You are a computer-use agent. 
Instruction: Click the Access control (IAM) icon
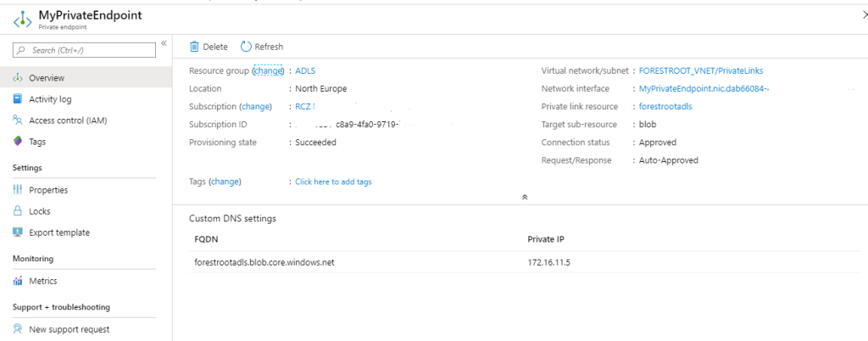18,120
